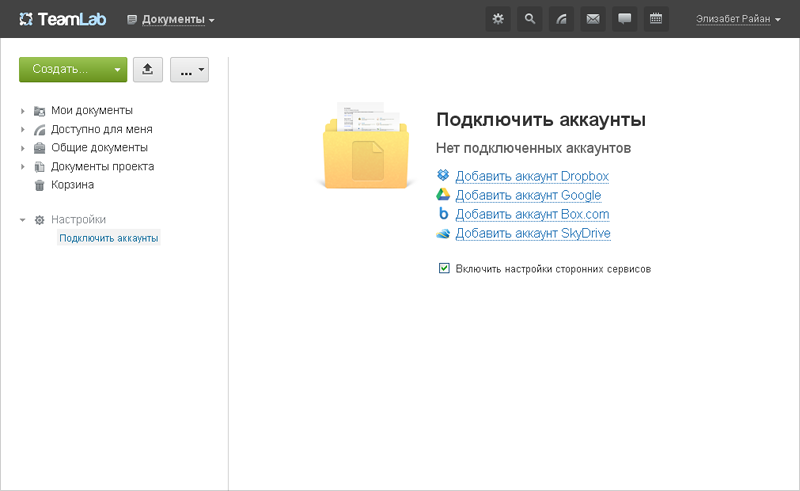Click the Общие документы briefcase icon
800x491 pixels.
tap(39, 148)
